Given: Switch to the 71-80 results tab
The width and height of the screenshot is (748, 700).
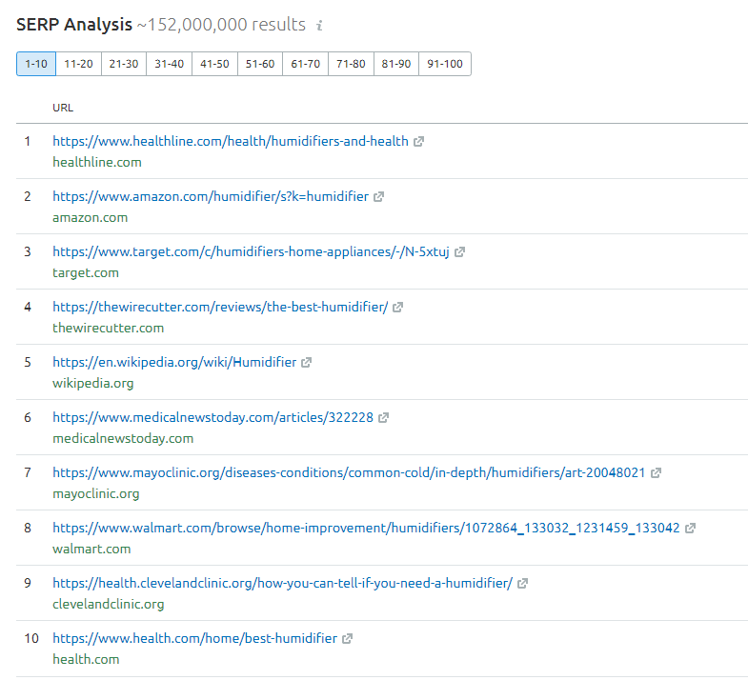Looking at the screenshot, I should (351, 64).
